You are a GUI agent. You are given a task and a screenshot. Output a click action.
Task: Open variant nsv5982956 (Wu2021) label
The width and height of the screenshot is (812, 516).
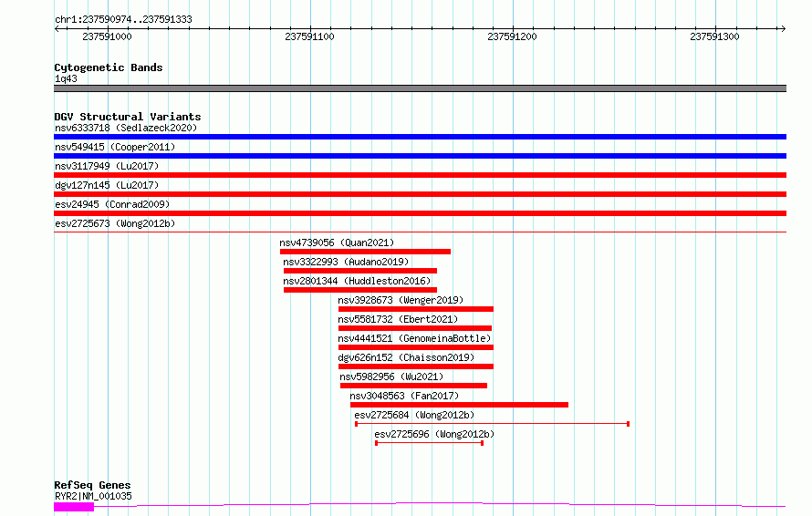[391, 377]
